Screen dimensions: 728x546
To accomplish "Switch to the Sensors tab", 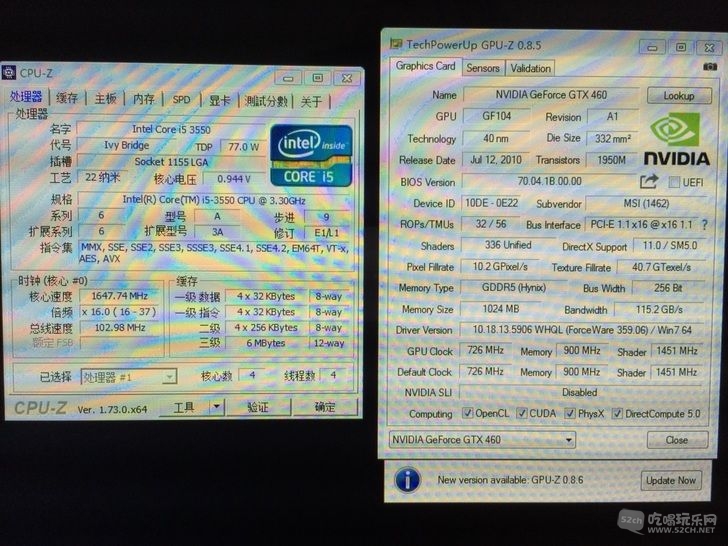I will (x=483, y=68).
